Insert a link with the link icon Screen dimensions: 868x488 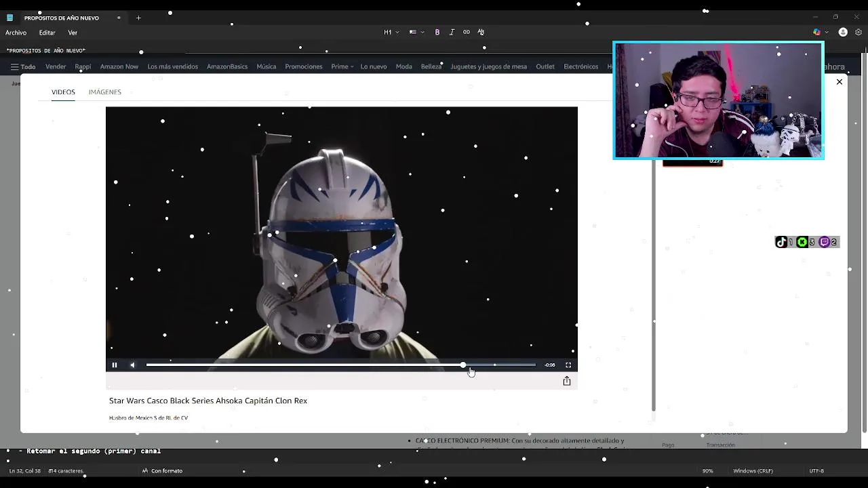(x=467, y=32)
